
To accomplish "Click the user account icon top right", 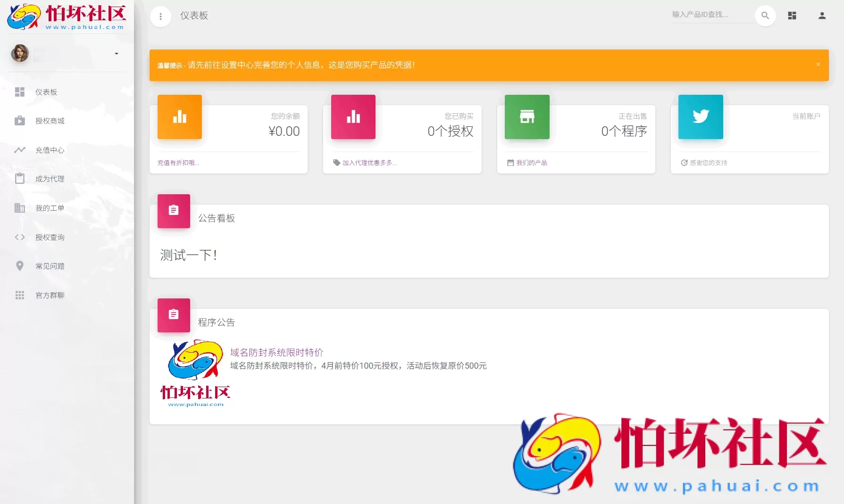I will point(822,16).
